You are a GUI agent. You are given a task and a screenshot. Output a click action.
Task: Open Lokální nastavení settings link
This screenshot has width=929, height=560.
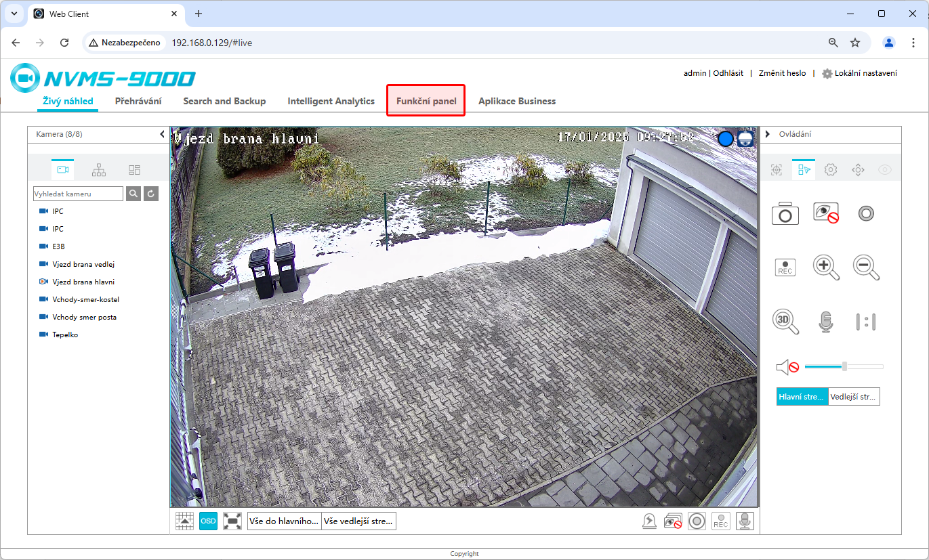point(859,73)
